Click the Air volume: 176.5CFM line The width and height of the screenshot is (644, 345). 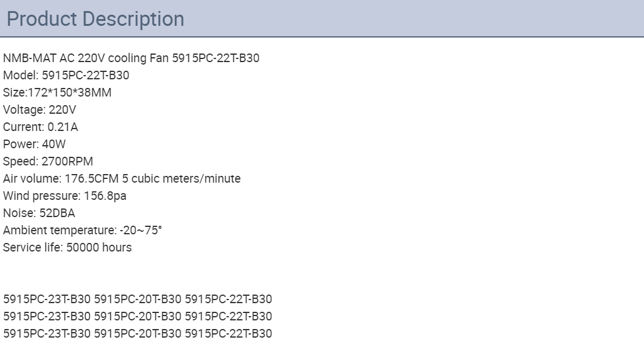(121, 179)
